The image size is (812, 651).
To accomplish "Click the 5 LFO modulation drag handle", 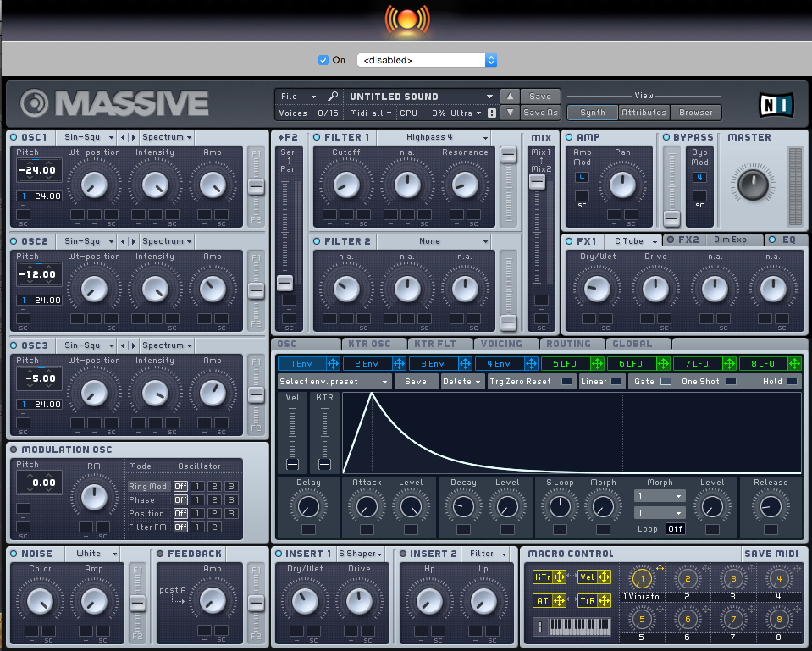I will click(597, 364).
